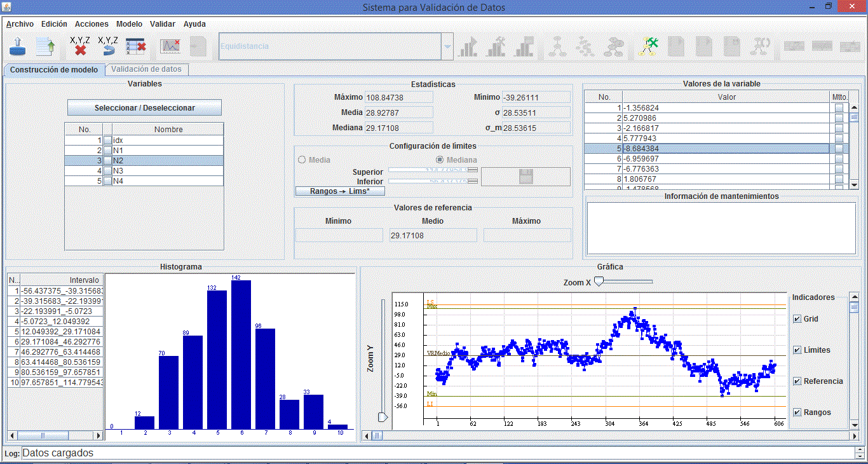868x464 pixels.
Task: Open the Validar menu
Action: click(x=163, y=24)
